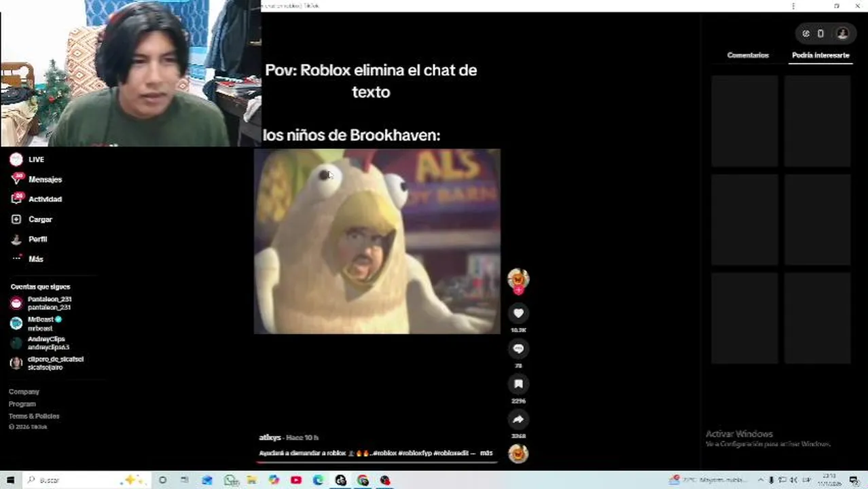This screenshot has height=489, width=868.
Task: Open the File Explorer taskbar icon
Action: [x=251, y=480]
